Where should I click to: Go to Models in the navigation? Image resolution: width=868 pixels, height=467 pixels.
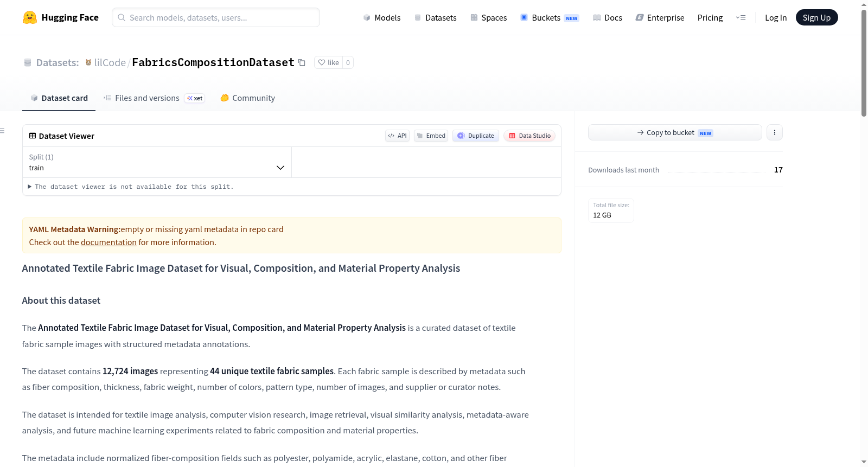(382, 17)
